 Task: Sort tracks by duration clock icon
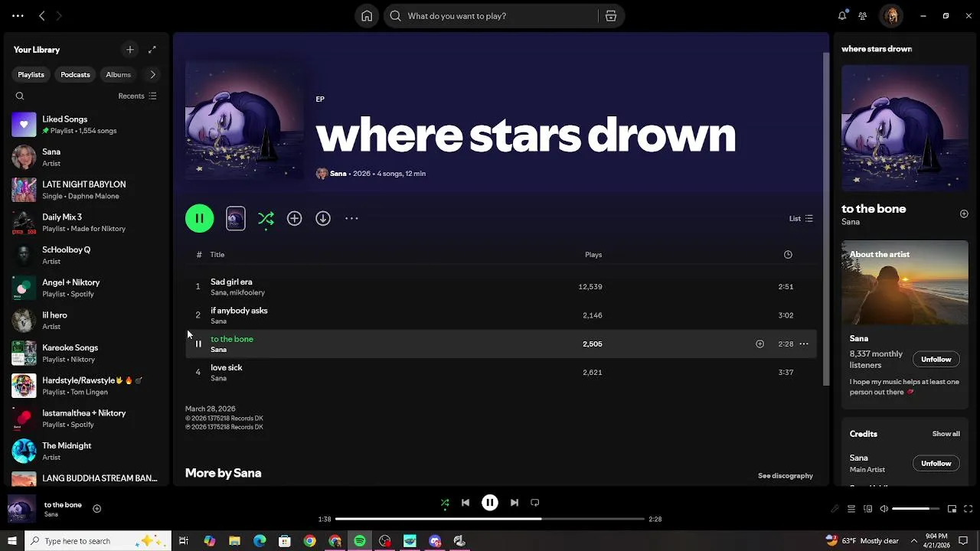[788, 255]
